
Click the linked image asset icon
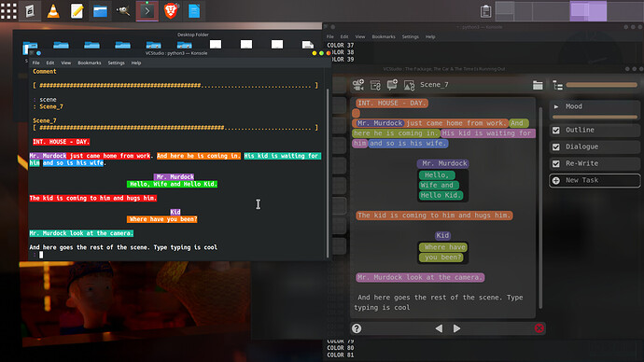[409, 85]
